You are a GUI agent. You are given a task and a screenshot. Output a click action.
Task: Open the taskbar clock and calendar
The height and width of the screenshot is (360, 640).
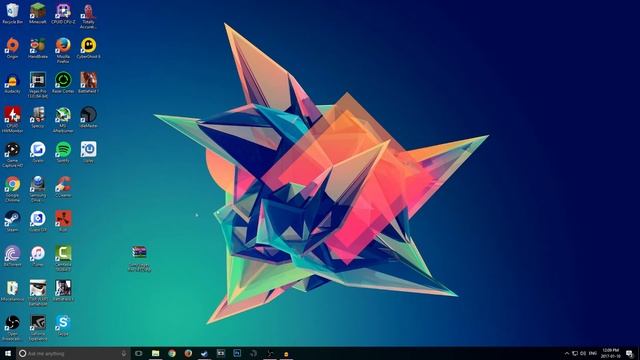click(x=611, y=353)
